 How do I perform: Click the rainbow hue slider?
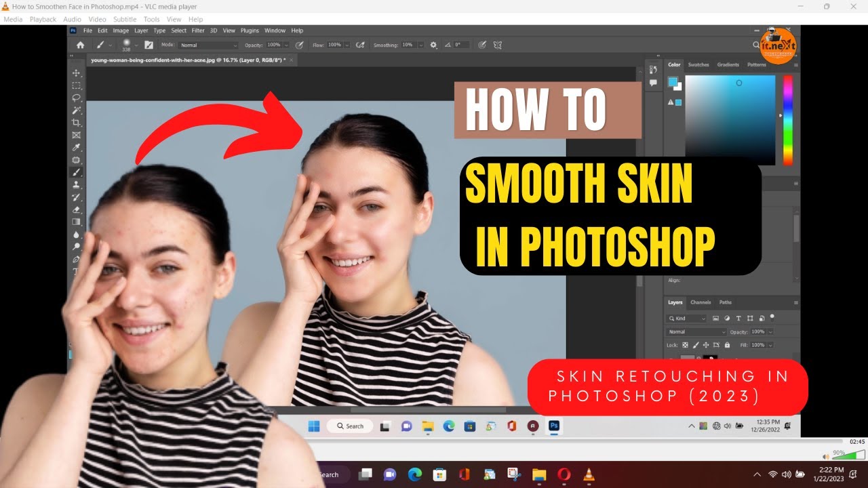787,120
